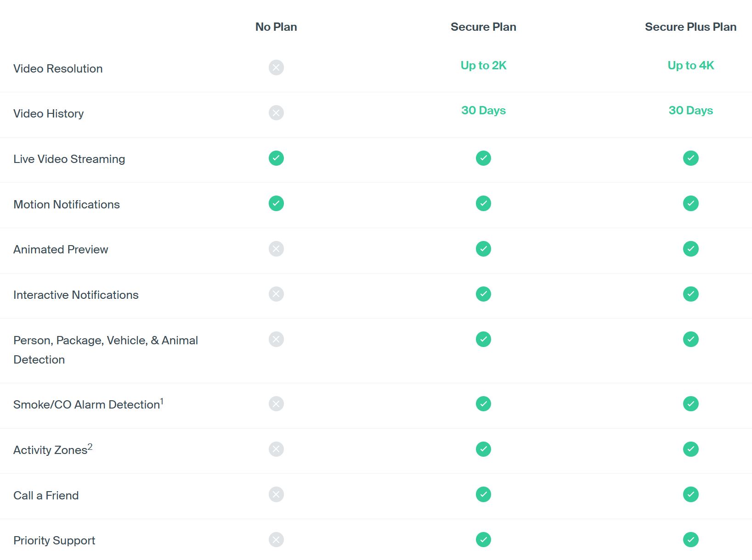Click the 'Up to 2K' text under Secure Plan
The width and height of the screenshot is (752, 560).
[x=483, y=65]
